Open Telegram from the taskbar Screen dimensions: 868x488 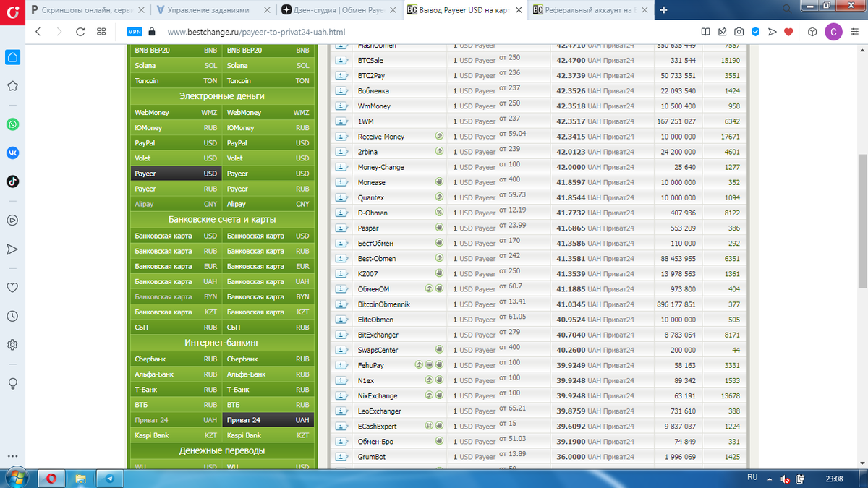(x=110, y=479)
